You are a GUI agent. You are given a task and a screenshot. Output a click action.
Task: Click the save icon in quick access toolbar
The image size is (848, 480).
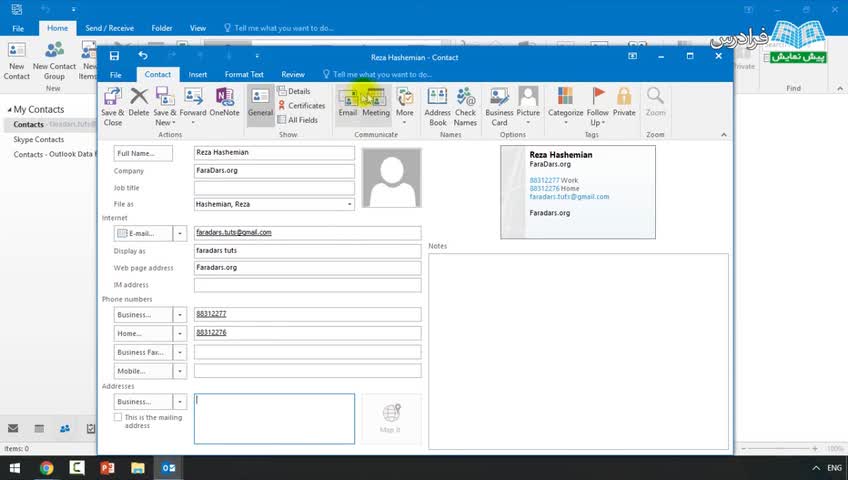[x=114, y=56]
